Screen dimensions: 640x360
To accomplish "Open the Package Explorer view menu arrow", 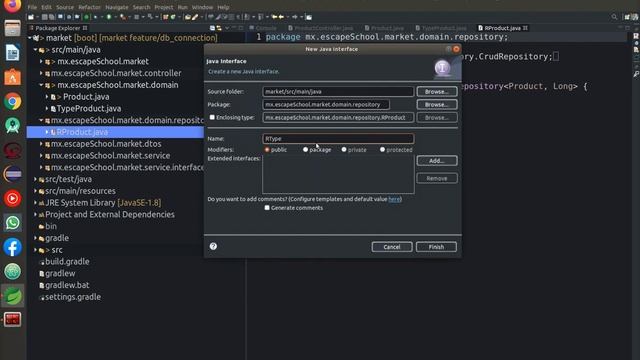I will click(x=227, y=28).
